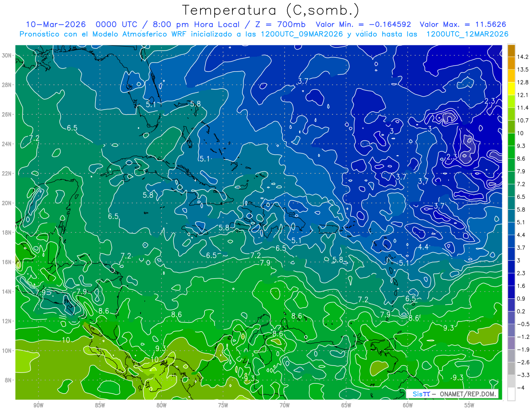Click the 20N latitude axis label

(7, 203)
